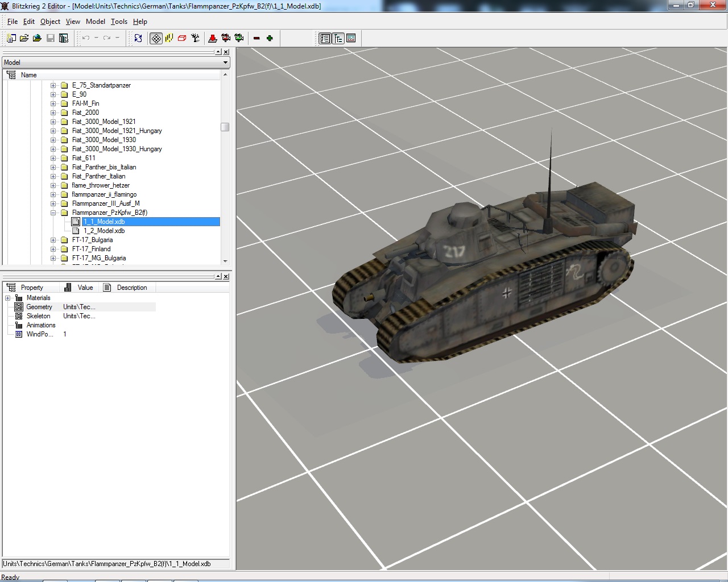Select the flammpanzer_ii_flamingo folder

click(x=104, y=194)
